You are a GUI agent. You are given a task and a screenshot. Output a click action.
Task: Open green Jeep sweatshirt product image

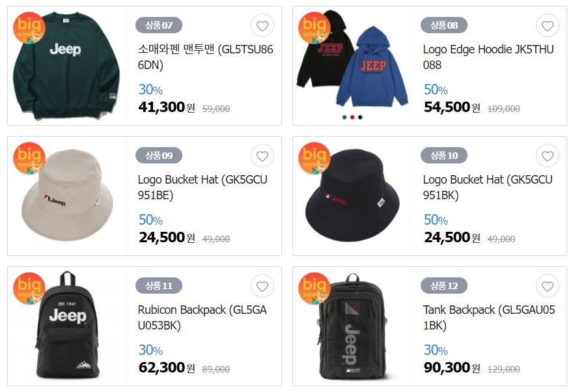66,66
